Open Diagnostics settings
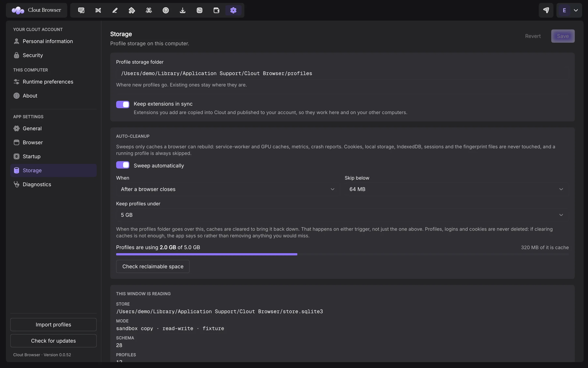588x368 pixels. point(53,184)
